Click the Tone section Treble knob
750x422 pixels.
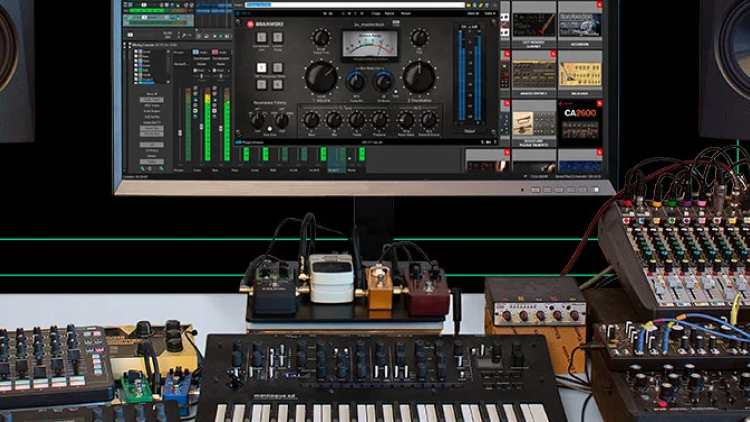(x=356, y=119)
